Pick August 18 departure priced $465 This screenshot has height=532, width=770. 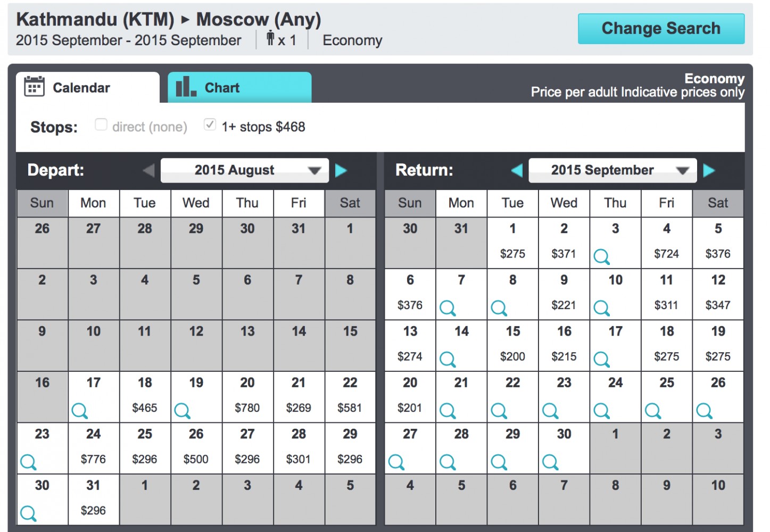coord(145,396)
